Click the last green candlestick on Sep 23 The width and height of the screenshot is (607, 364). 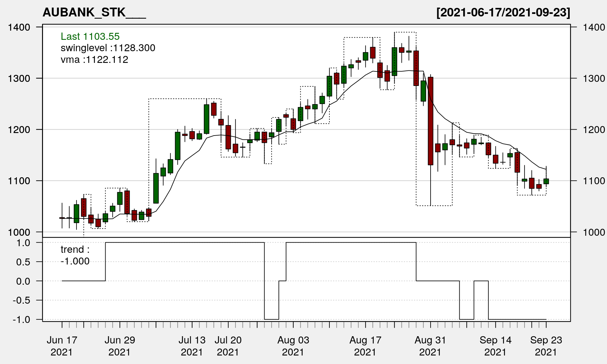(546, 181)
